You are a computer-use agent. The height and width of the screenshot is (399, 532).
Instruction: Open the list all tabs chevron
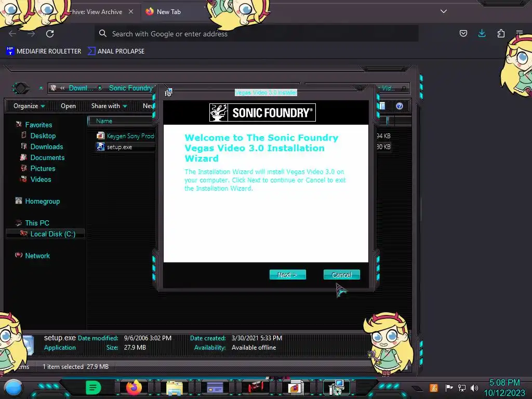pos(444,11)
